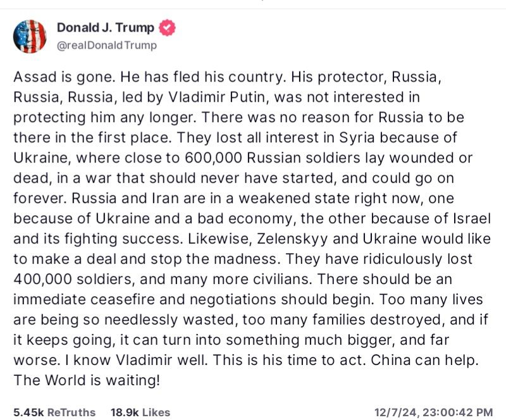Click the sentence "China can help."
This screenshot has width=506, height=420.
(424, 360)
